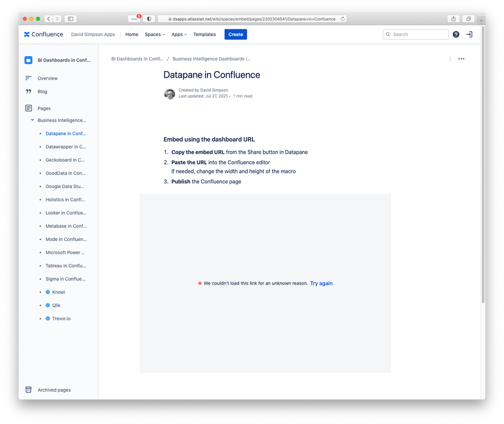Open Pages sidebar item

44,108
